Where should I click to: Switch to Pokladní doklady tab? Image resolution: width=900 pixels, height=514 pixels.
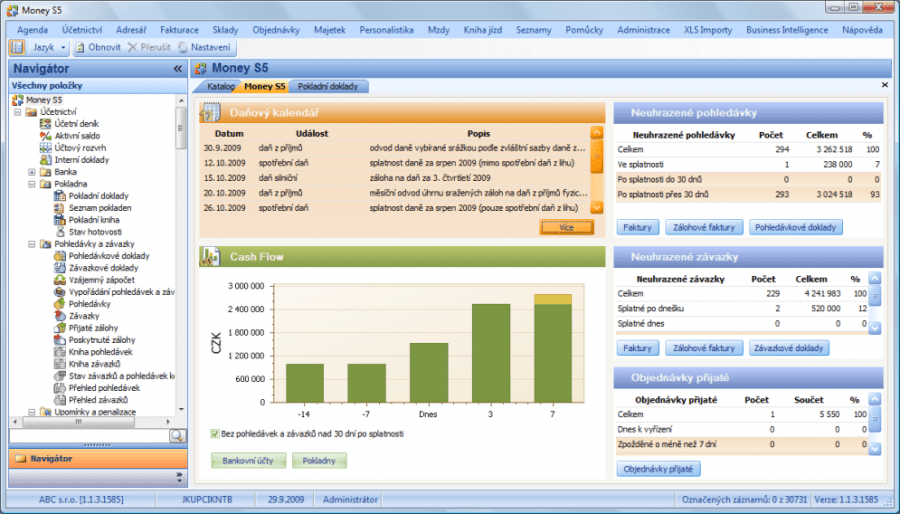click(x=329, y=86)
